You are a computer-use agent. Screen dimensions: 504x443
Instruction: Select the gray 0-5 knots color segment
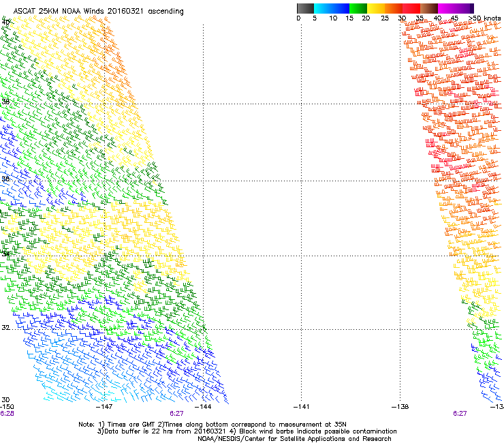(x=305, y=8)
